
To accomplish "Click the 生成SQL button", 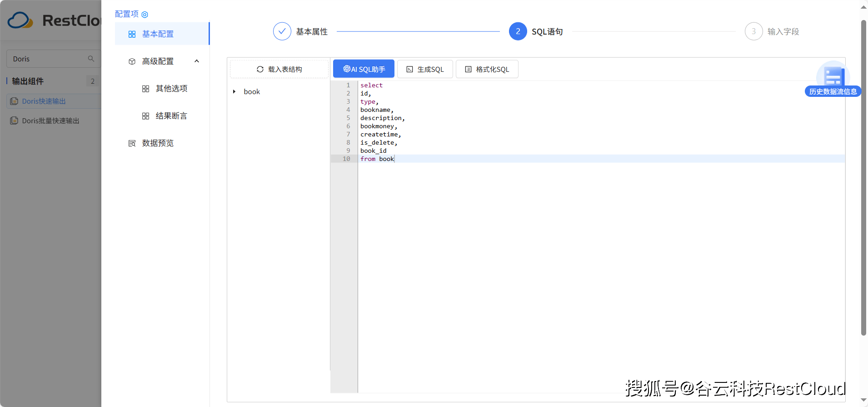I will click(425, 69).
